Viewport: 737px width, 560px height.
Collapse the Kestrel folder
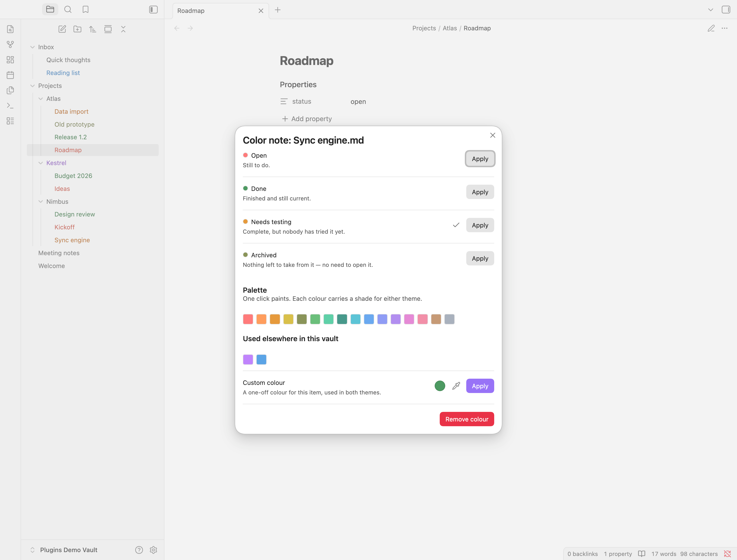[41, 163]
